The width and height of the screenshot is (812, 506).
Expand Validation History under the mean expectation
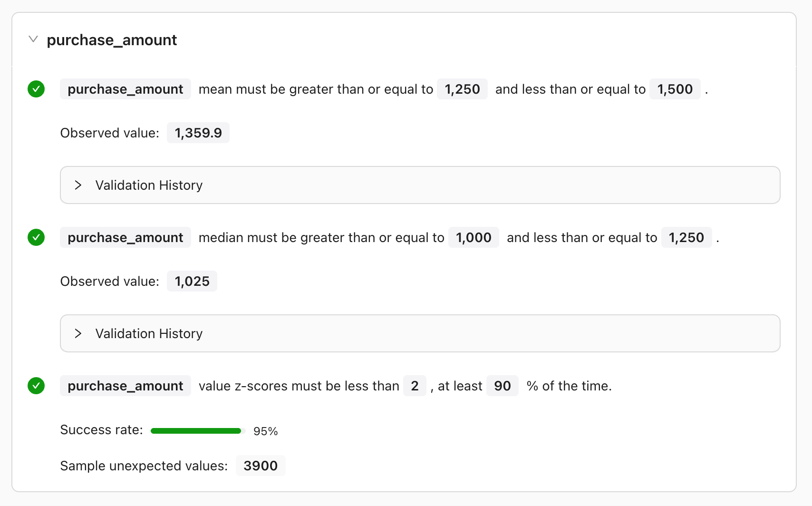coord(149,185)
